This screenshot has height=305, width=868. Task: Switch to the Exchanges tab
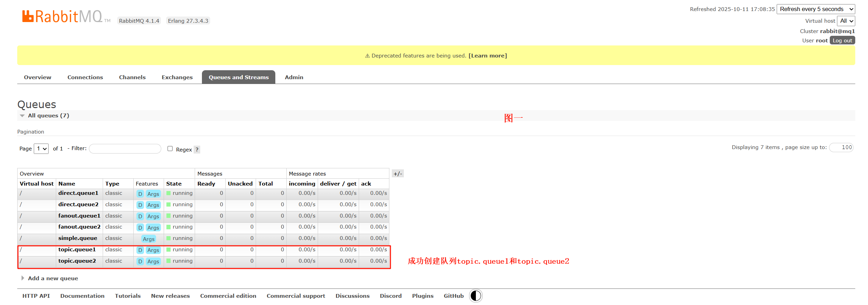coord(177,77)
